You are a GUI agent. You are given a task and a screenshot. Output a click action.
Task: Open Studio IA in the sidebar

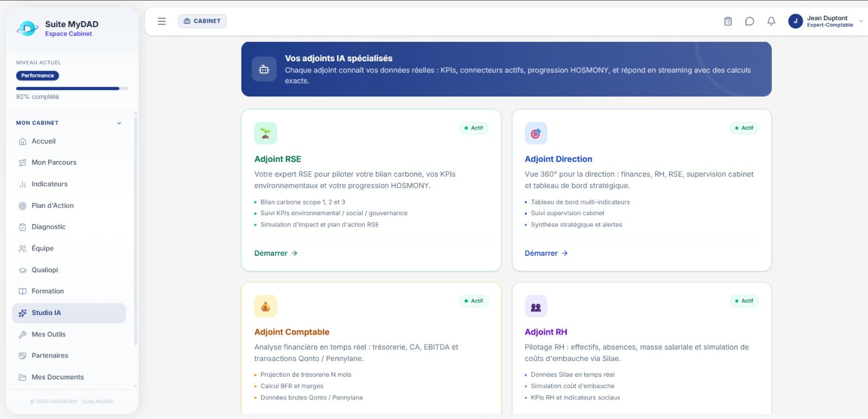69,313
